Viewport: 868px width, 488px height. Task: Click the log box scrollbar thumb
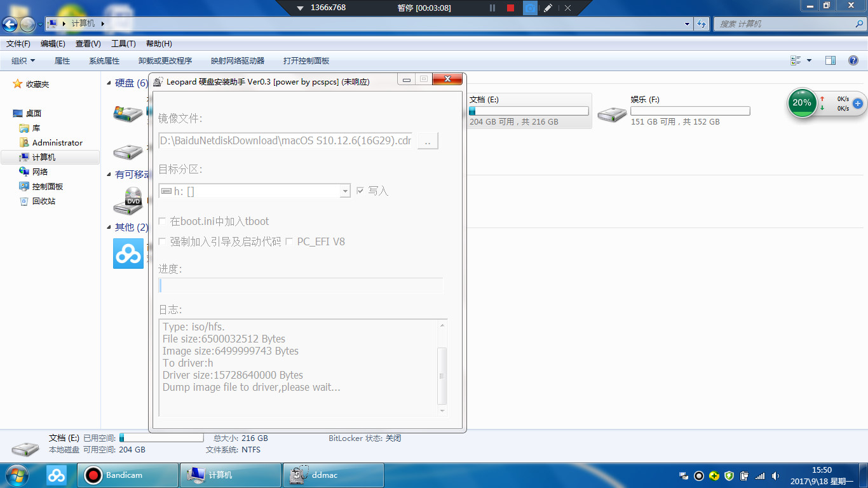(442, 376)
